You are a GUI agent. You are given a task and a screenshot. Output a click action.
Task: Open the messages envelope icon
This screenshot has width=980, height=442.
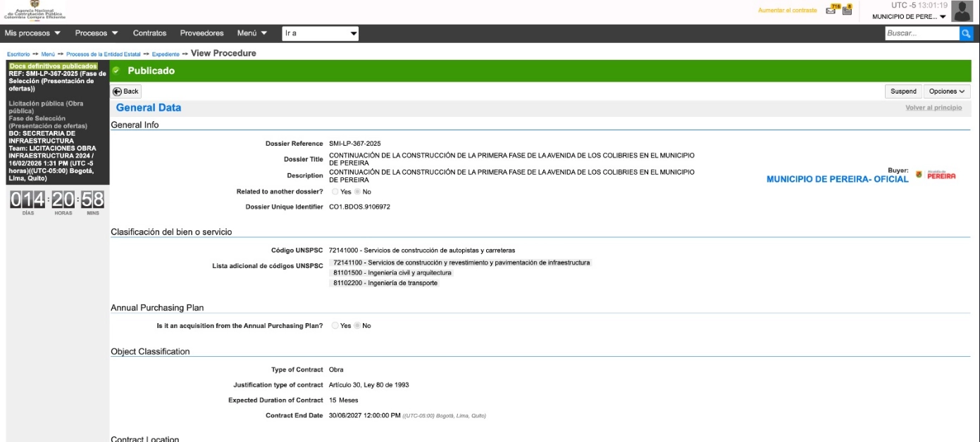pos(832,10)
